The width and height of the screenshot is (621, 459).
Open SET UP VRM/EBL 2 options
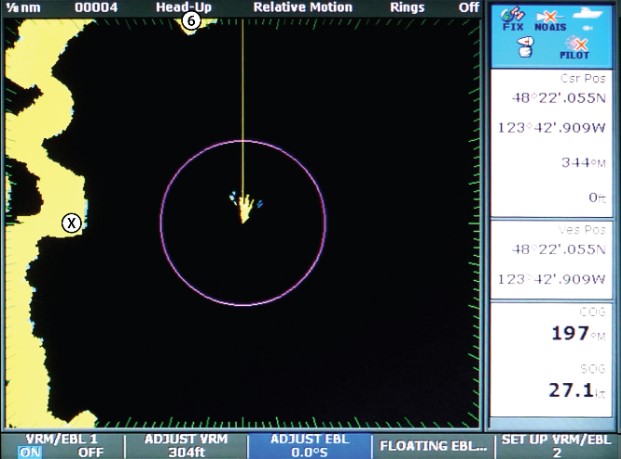(557, 445)
